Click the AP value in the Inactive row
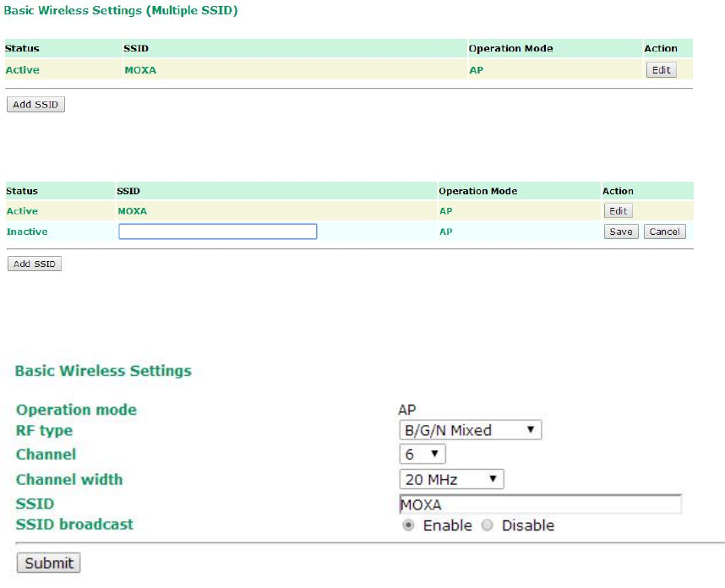Image resolution: width=725 pixels, height=588 pixels. pyautogui.click(x=445, y=231)
